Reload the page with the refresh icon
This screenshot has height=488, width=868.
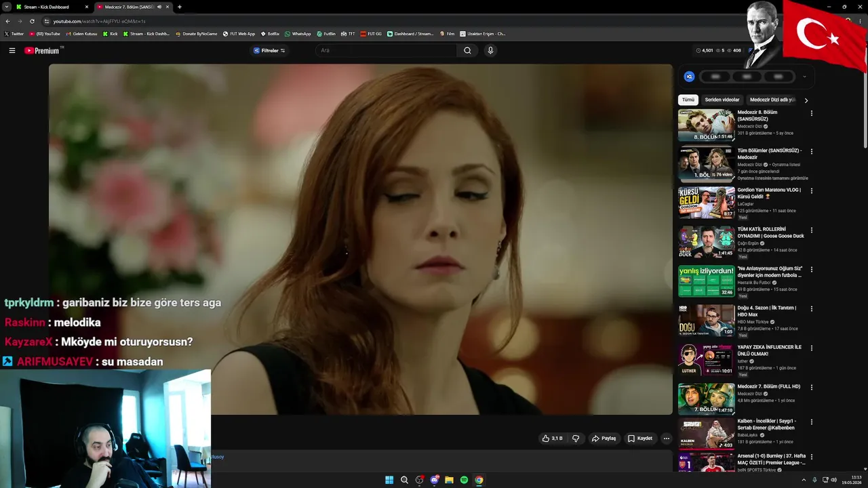pyautogui.click(x=32, y=21)
